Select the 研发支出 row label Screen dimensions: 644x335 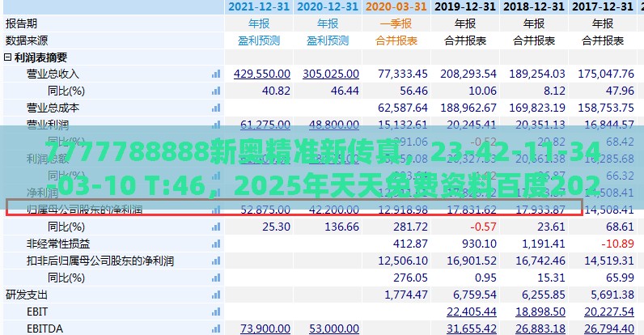(27, 295)
